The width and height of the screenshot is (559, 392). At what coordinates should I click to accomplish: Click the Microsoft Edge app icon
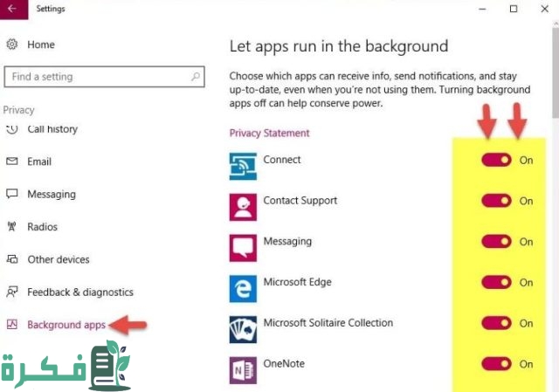(x=243, y=288)
